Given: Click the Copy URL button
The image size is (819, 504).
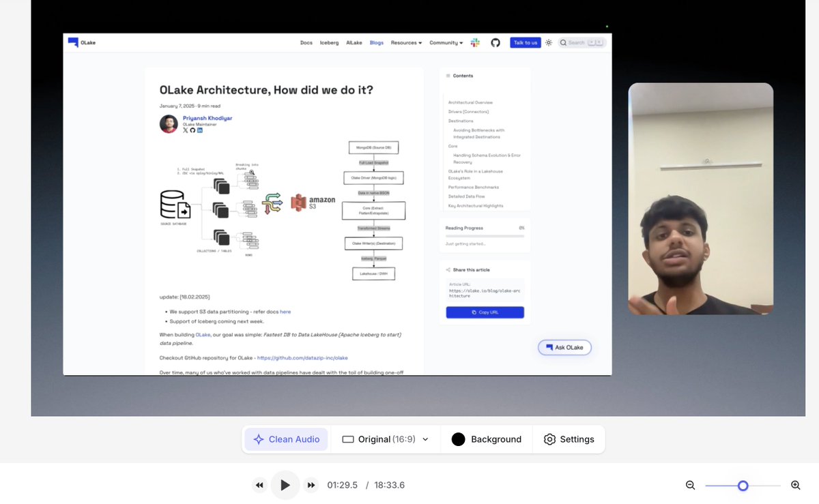Looking at the screenshot, I should point(485,312).
